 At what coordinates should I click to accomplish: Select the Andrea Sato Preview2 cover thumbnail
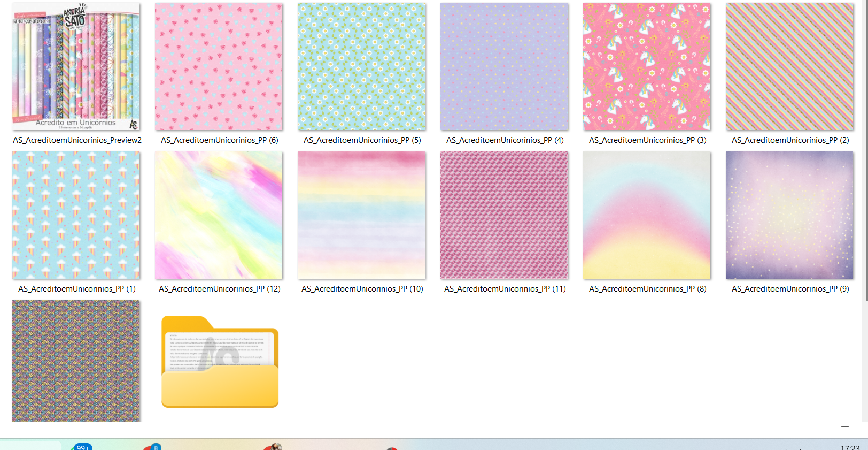coord(76,67)
